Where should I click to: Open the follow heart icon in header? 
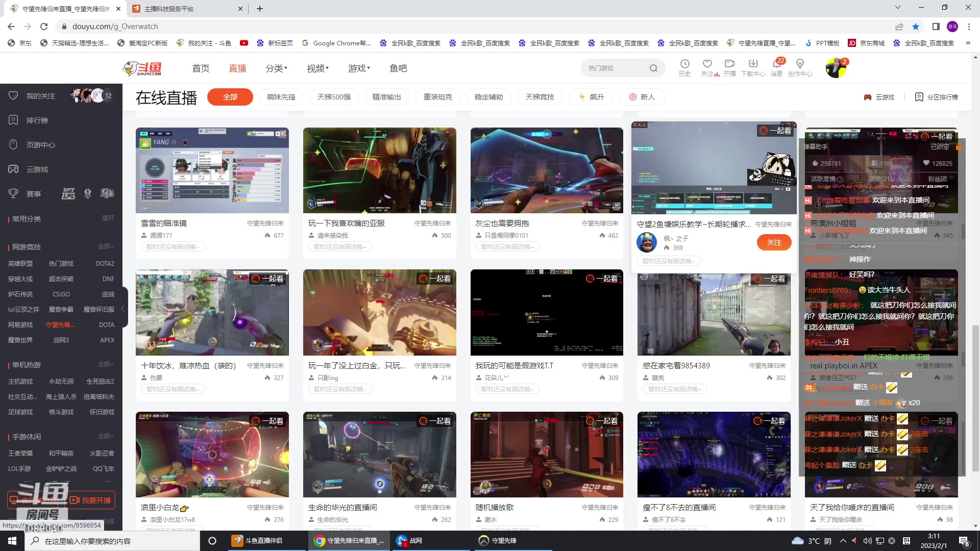point(707,64)
